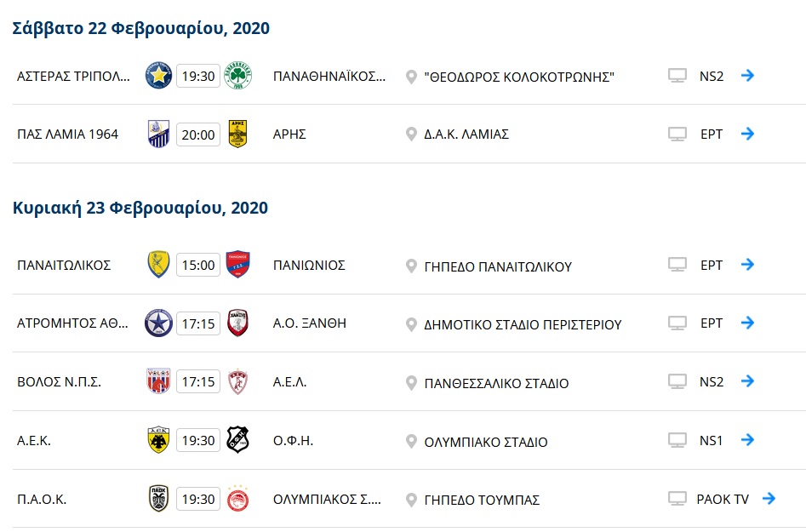Image resolution: width=806 pixels, height=532 pixels.
Task: Click the 20:00 kickoff time box
Action: click(197, 134)
